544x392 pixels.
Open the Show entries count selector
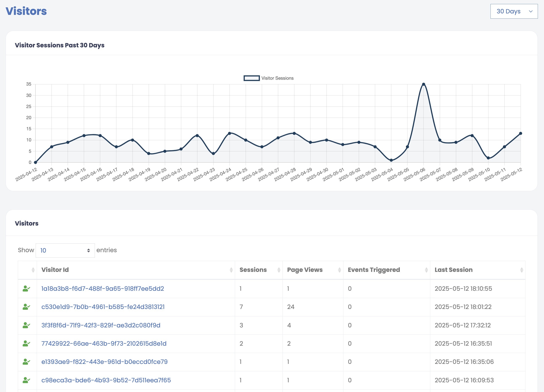pos(65,250)
